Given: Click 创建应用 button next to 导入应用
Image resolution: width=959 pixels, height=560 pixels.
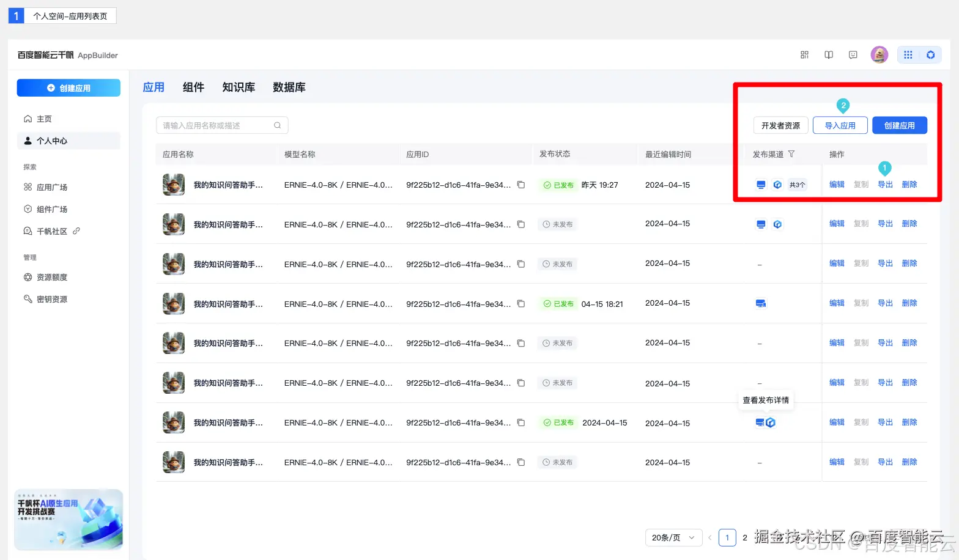Looking at the screenshot, I should [900, 125].
